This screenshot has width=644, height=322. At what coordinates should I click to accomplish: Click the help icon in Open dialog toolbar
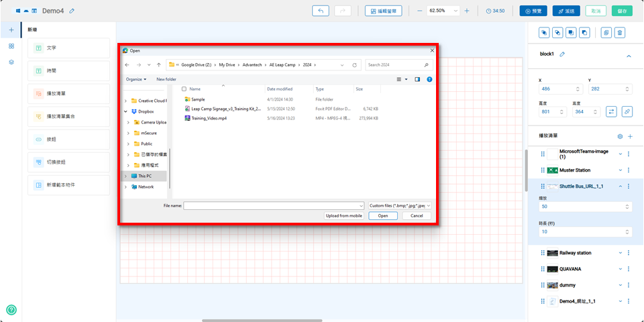point(429,79)
